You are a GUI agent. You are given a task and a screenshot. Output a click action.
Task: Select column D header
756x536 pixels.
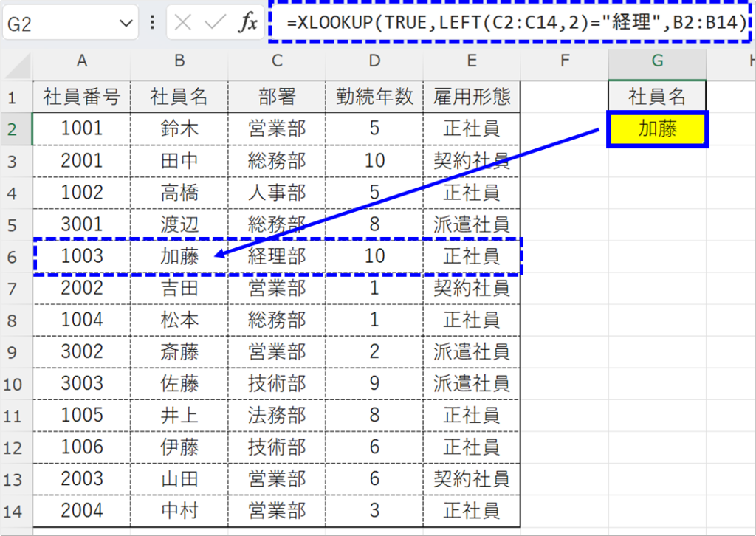[374, 61]
